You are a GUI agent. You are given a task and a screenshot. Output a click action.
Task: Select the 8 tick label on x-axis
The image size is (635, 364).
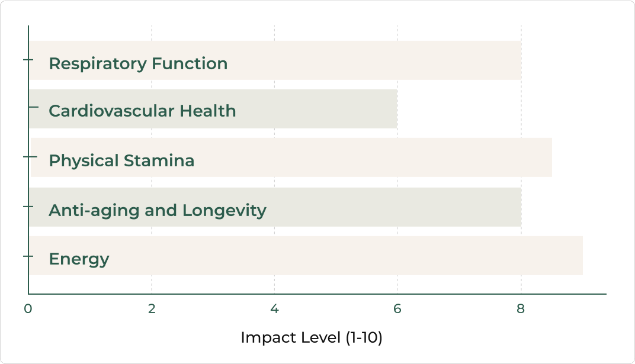click(x=521, y=309)
